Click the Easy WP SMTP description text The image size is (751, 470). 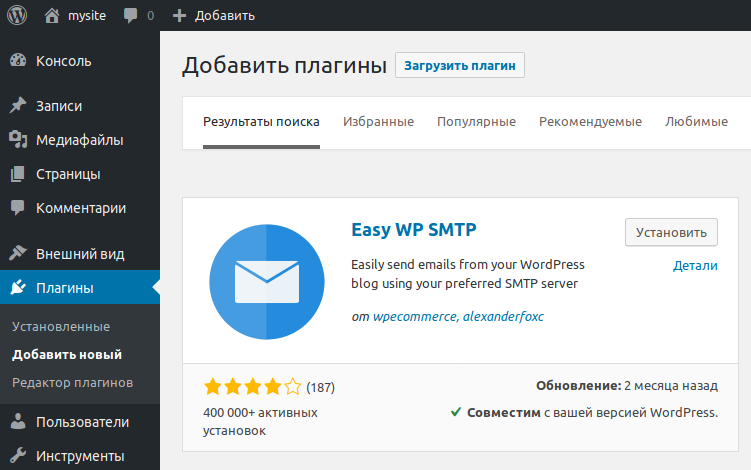click(468, 274)
